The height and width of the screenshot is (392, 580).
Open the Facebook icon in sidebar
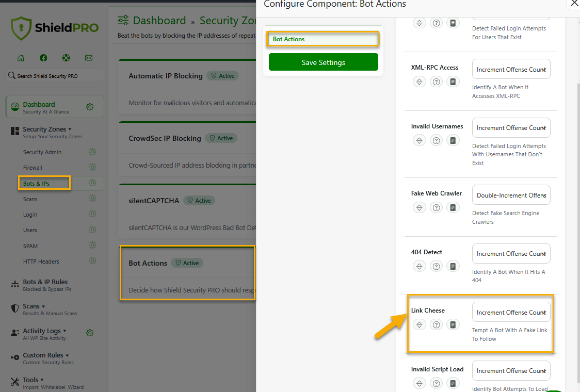pos(43,58)
